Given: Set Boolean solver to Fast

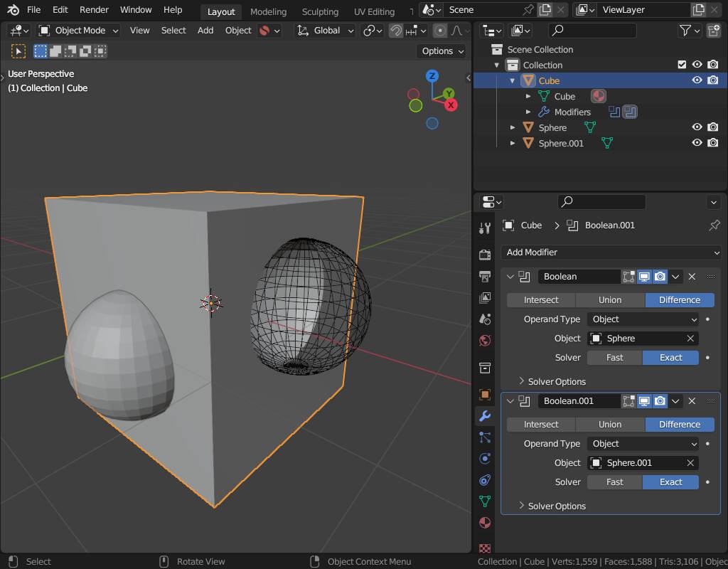Looking at the screenshot, I should pyautogui.click(x=615, y=358).
